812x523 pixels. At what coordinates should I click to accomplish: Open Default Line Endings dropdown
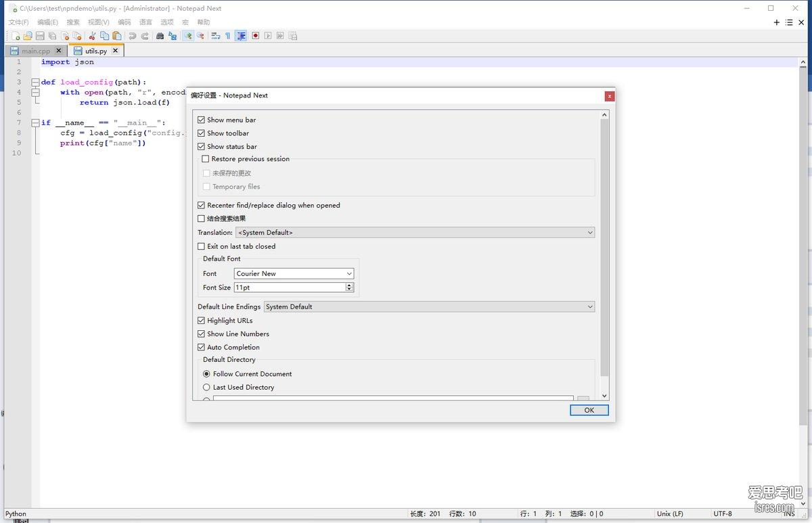click(429, 306)
